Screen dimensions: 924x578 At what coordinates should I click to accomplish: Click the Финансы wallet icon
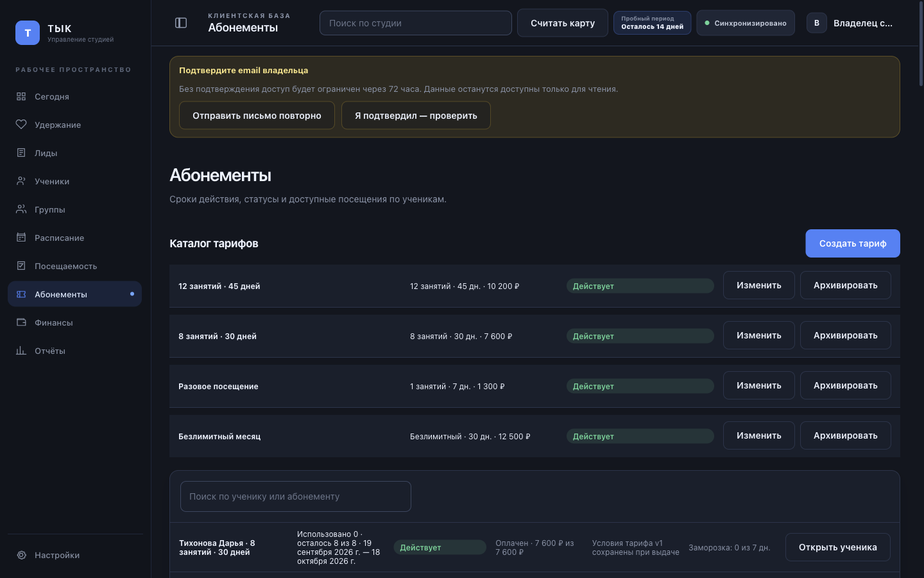point(21,322)
